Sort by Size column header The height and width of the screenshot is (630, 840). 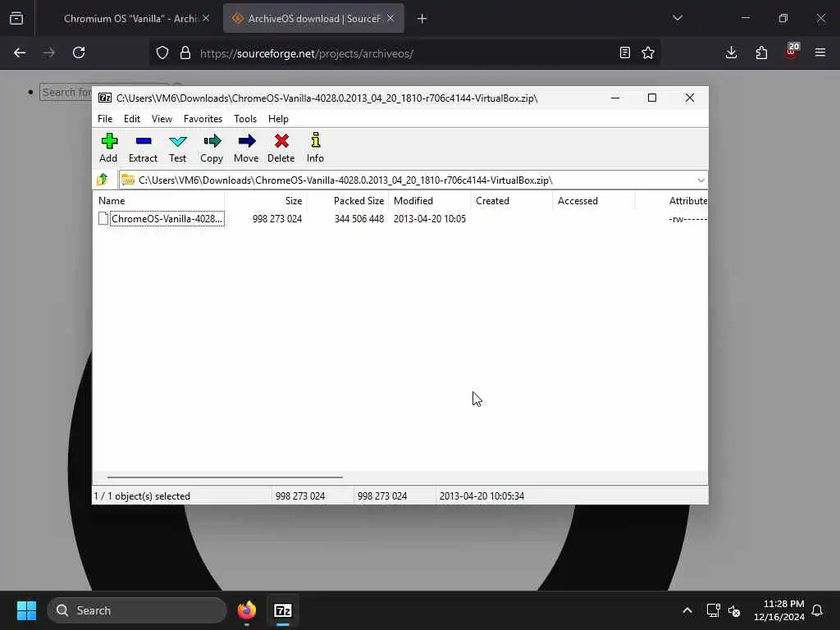click(266, 201)
